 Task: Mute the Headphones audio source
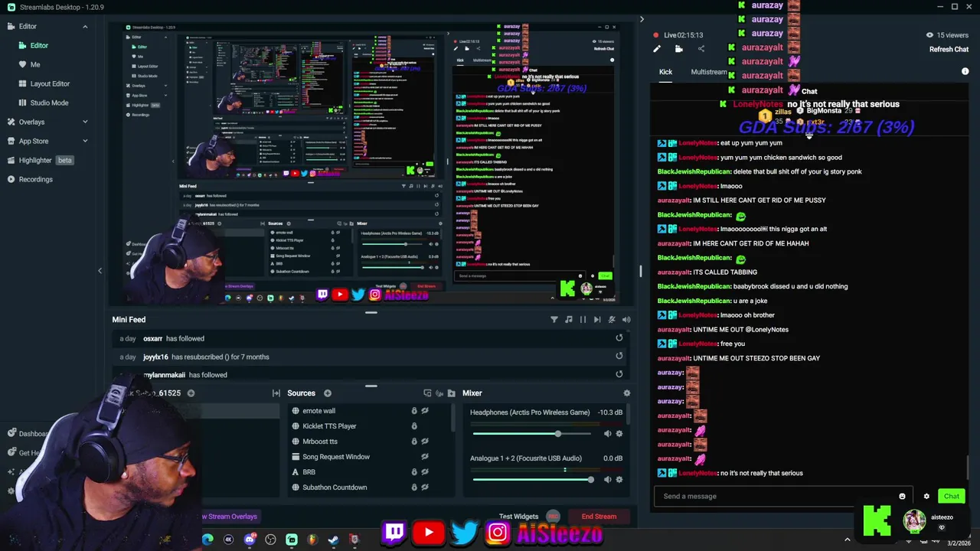tap(607, 434)
